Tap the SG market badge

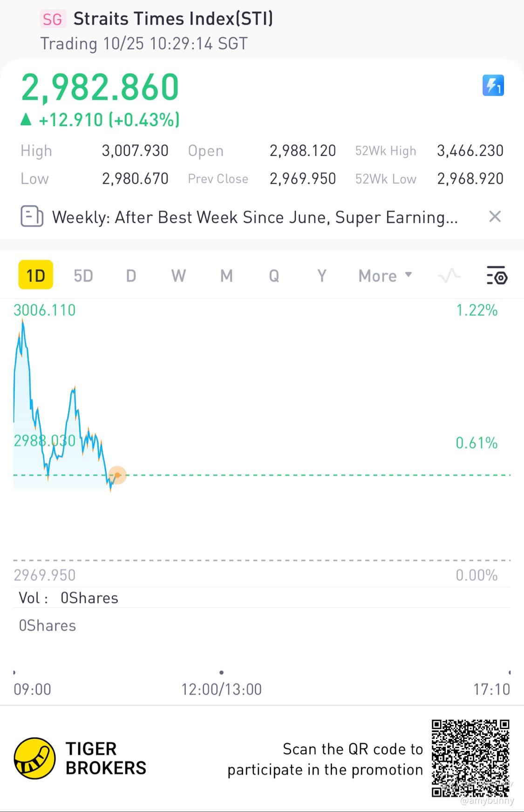(x=52, y=19)
